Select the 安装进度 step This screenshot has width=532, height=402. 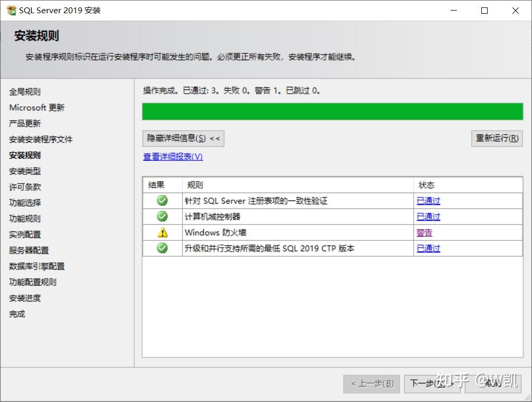[25, 298]
